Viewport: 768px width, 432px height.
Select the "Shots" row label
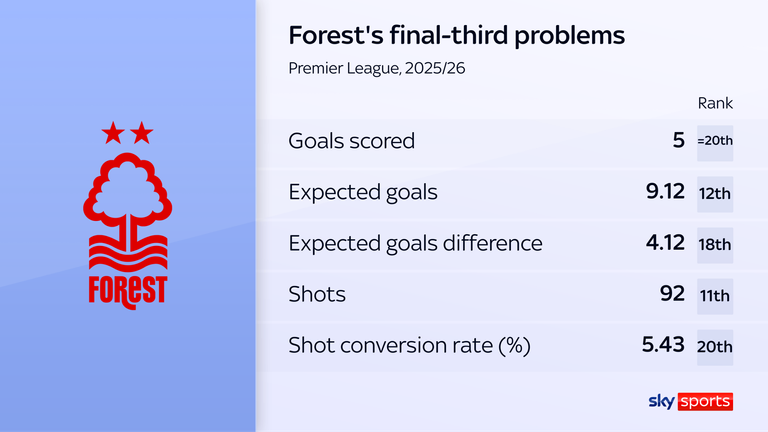pos(317,294)
